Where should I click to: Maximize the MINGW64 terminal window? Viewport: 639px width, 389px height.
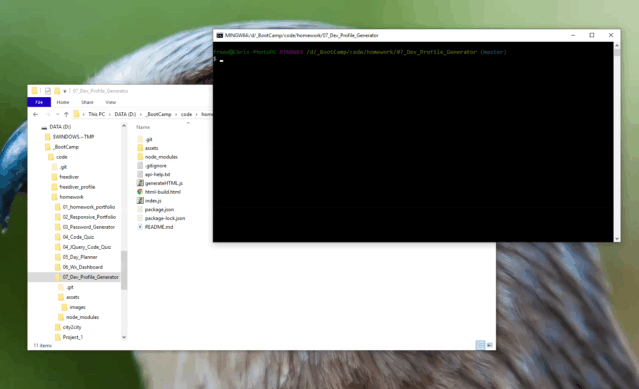click(592, 35)
